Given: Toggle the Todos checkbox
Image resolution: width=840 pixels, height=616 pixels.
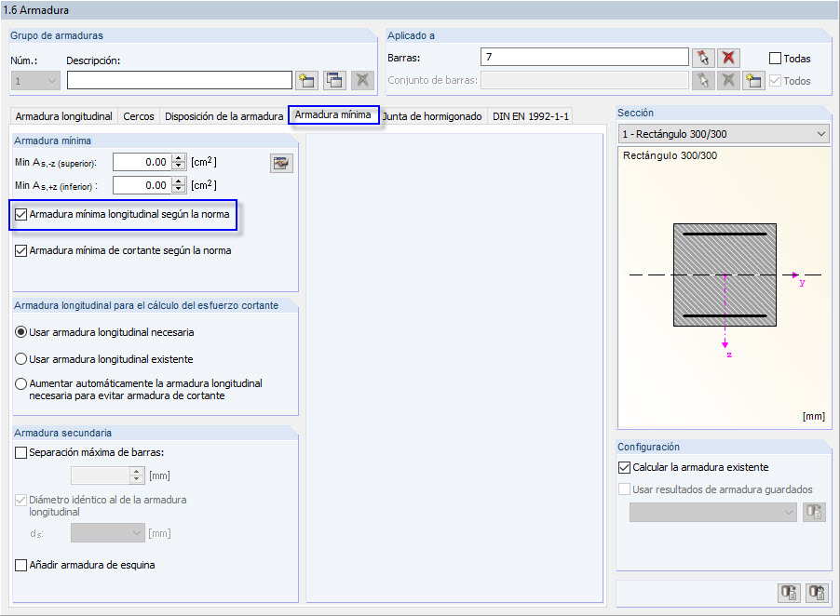Looking at the screenshot, I should click(x=775, y=81).
